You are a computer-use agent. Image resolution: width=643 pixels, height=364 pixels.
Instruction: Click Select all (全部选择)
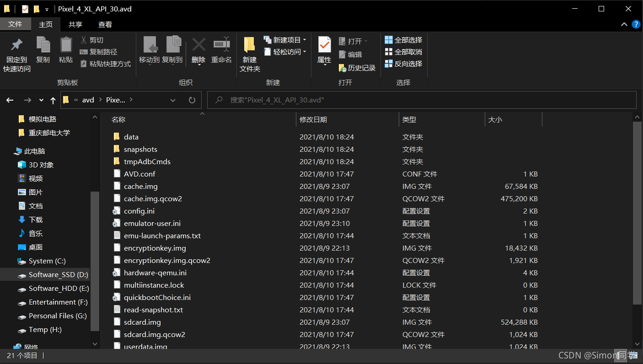pyautogui.click(x=403, y=40)
